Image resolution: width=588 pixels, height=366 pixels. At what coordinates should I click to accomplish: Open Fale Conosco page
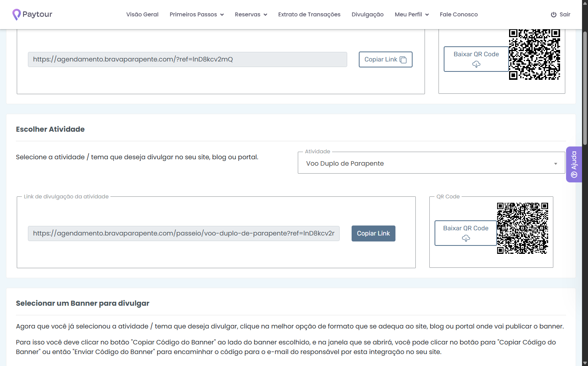pyautogui.click(x=459, y=14)
